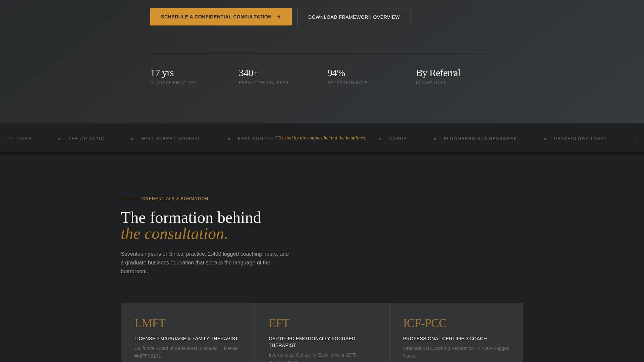Open the LMFT credential card
Screen dimensions: 644x362
point(187,333)
